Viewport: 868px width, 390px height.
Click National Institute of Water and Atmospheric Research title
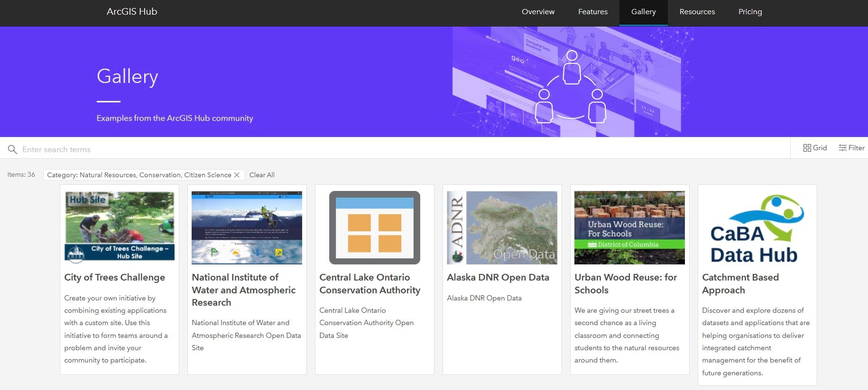[244, 290]
